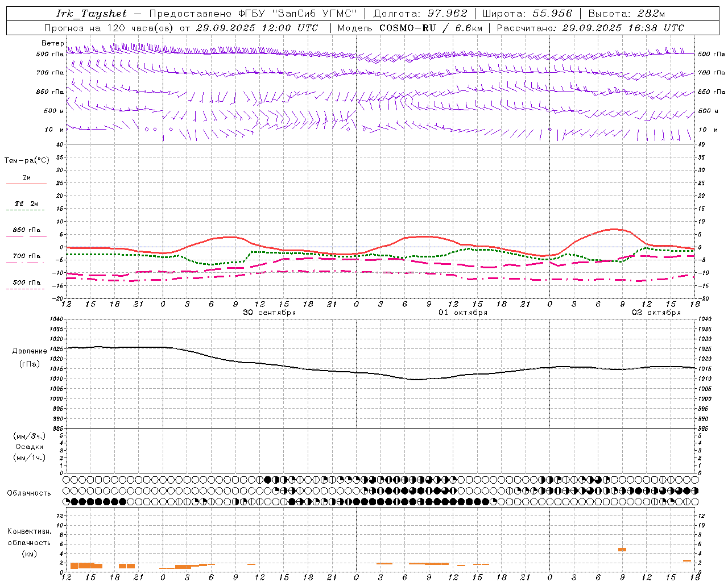The height and width of the screenshot is (582, 728).
Task: Click the 01 октября date label
Action: click(x=462, y=313)
